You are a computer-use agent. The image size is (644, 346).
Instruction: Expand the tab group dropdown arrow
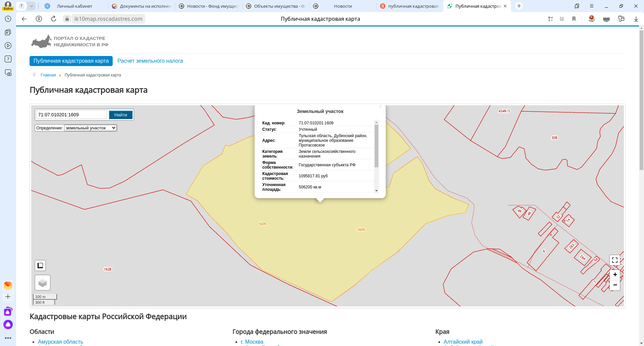click(31, 6)
